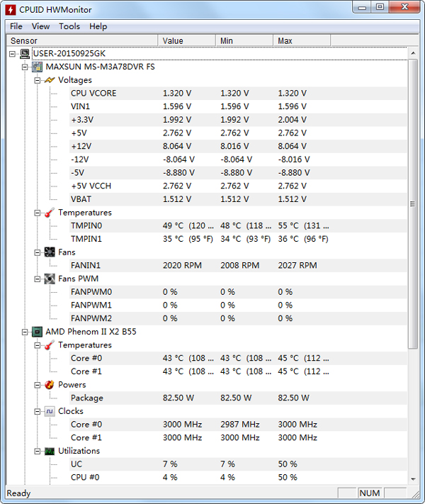Collapse the Powers group
425x504 pixels.
(x=38, y=385)
